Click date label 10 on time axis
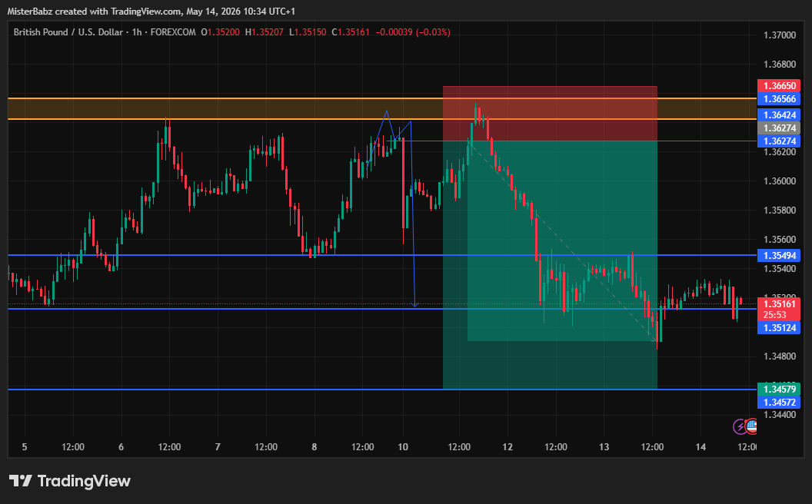812x504 pixels. [x=403, y=447]
